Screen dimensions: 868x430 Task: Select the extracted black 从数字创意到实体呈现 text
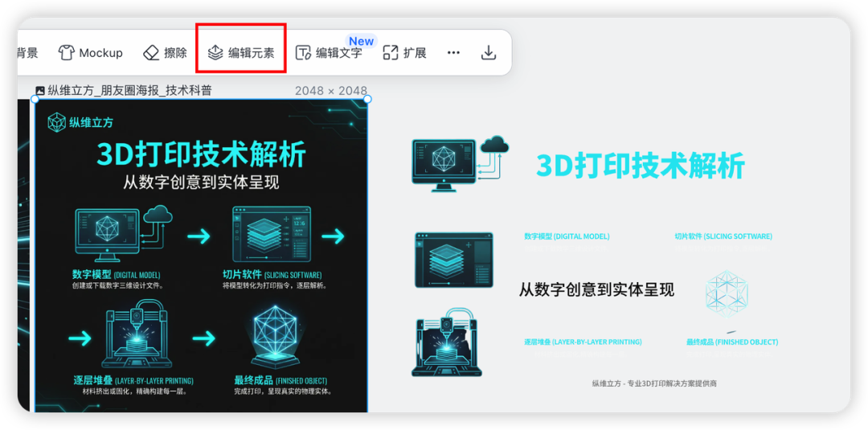[596, 290]
